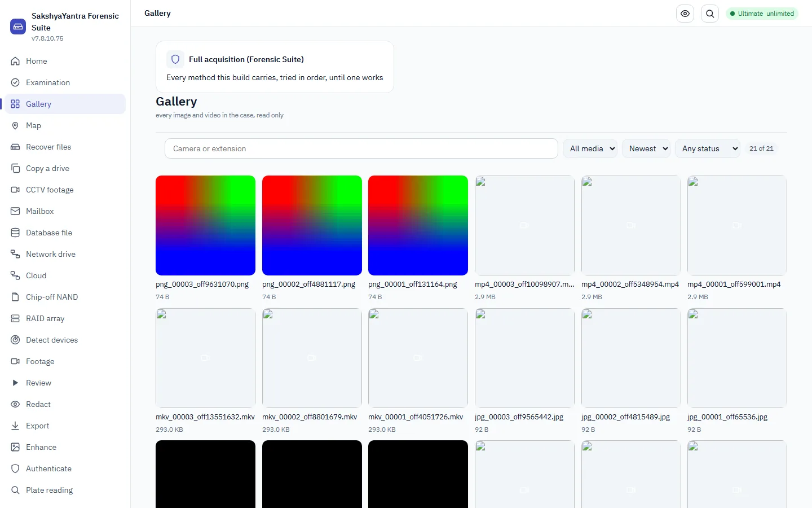Screen dimensions: 812x508
Task: Click the Home icon in sidebar
Action: pyautogui.click(x=15, y=61)
